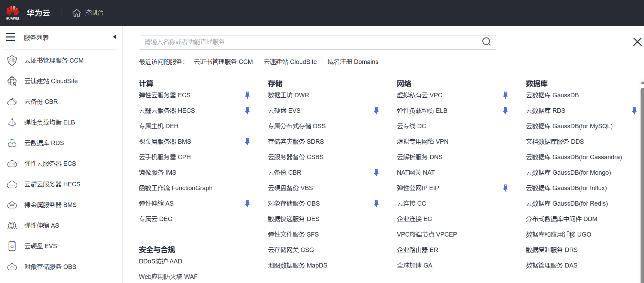Toggle pin for 对象存储服务 OBS
Image resolution: width=644 pixels, height=283 pixels.
pos(376,204)
